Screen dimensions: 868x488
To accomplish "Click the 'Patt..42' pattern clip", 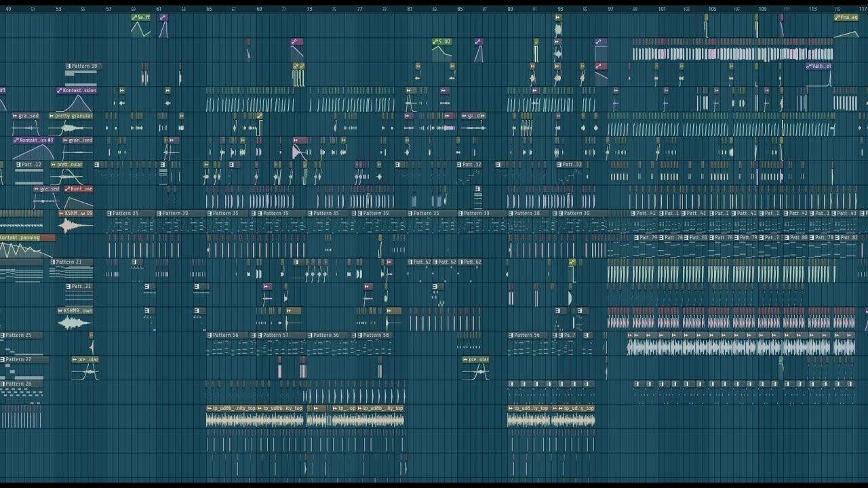I will pyautogui.click(x=795, y=213).
